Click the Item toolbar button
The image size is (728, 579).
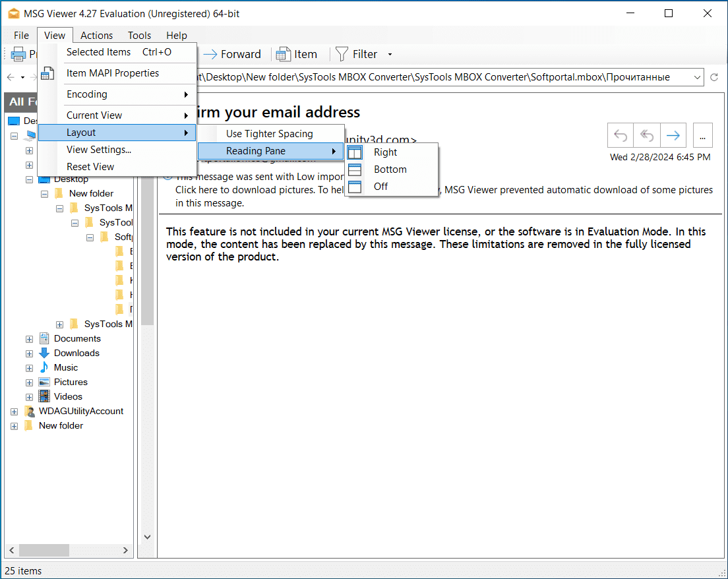point(296,54)
